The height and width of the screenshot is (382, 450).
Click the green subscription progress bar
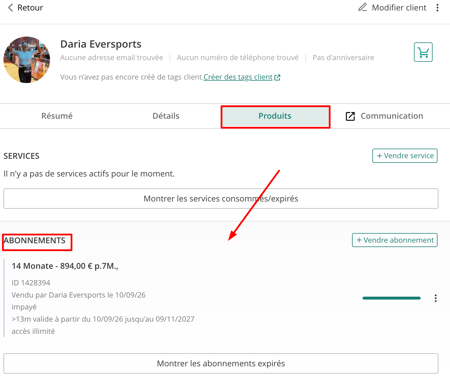click(391, 298)
